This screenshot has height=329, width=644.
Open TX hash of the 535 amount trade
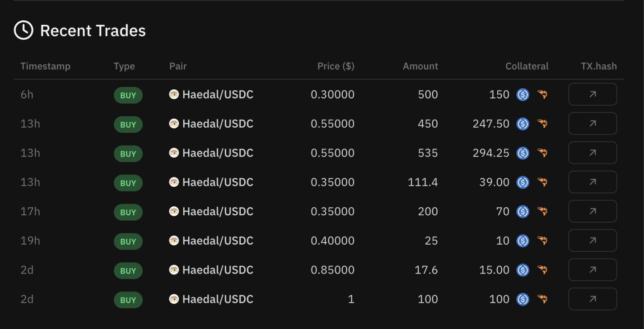[x=592, y=153]
